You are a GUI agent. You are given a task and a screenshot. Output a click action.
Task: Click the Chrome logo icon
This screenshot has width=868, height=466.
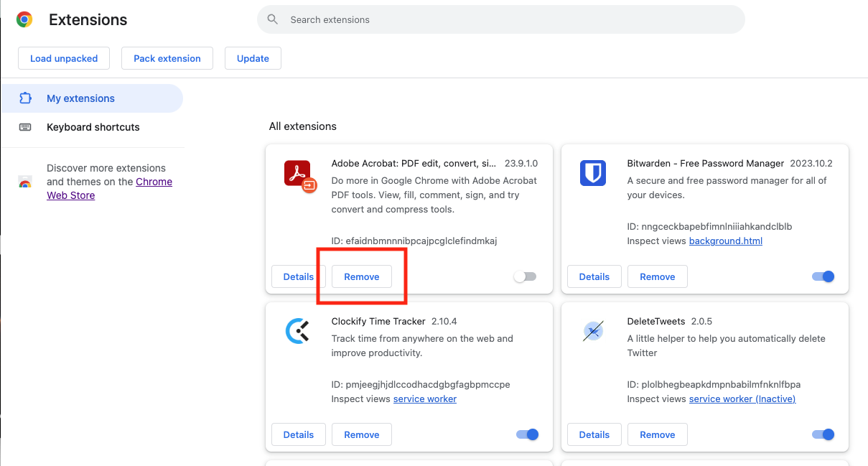[x=24, y=20]
